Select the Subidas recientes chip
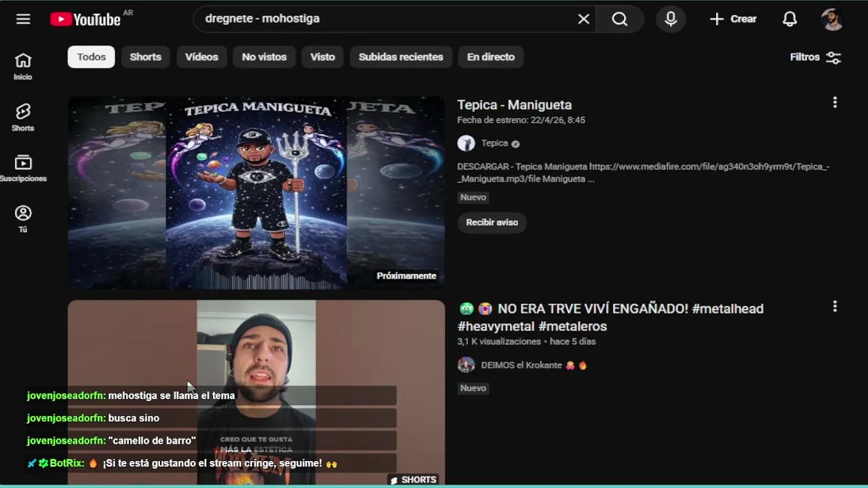 401,57
